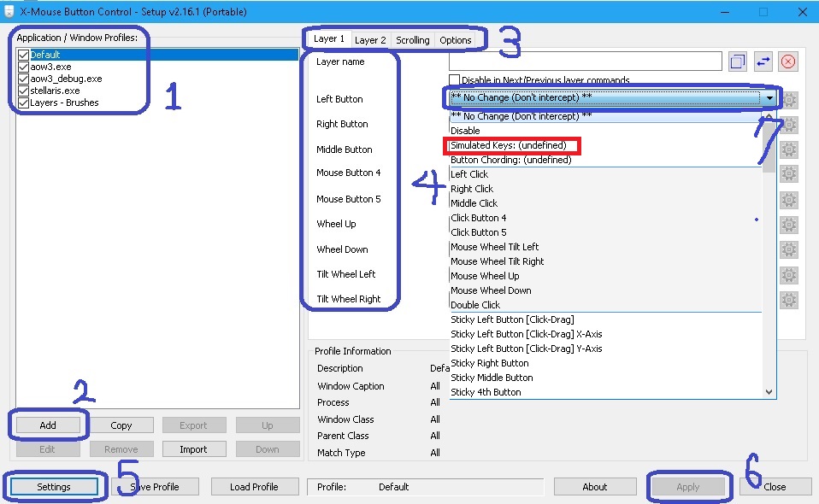Screen dimensions: 819x504
Task: Open gear settings for Wheel Up
Action: coord(789,225)
